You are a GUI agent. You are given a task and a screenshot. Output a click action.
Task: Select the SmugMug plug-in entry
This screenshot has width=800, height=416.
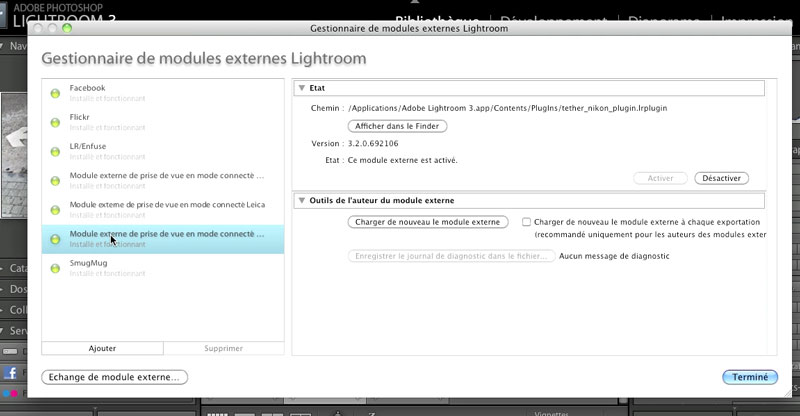[163, 268]
